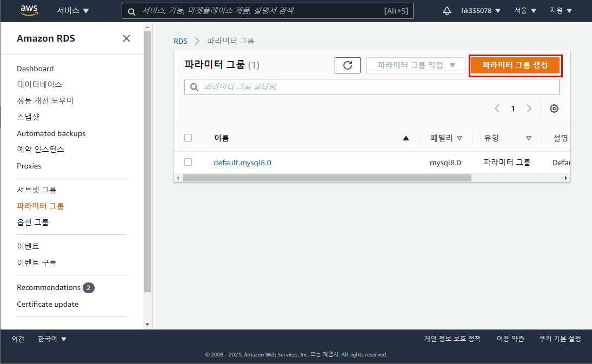Click Recommendations count badge 2
Viewport: 592px width, 364px height.
coord(88,288)
